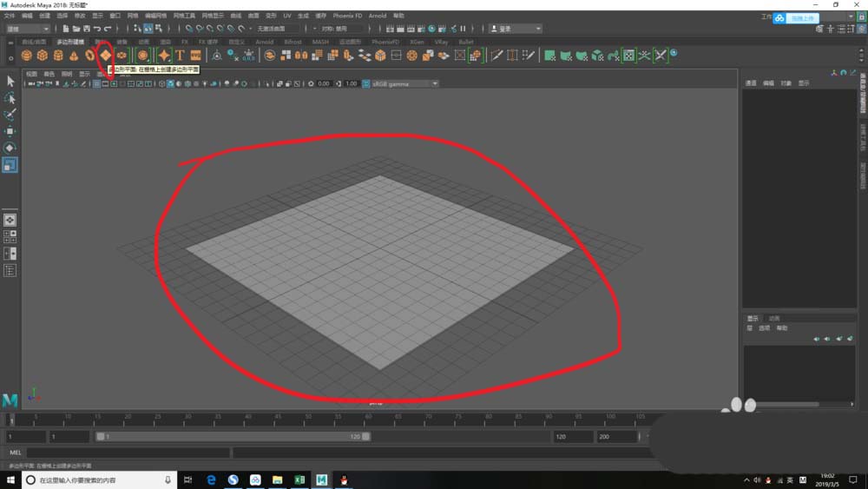Viewport: 868px width, 489px height.
Task: Pick the Move tool in left toolbox
Action: 10,131
